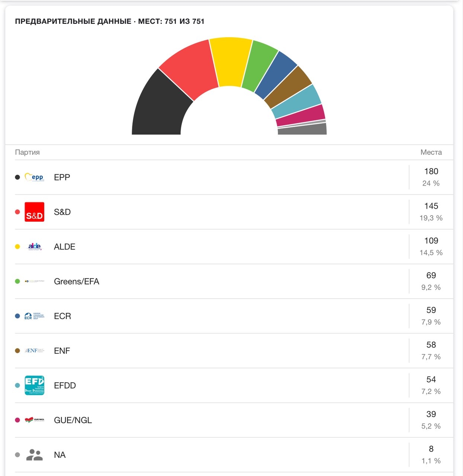Click the Greens/EFA logo icon
463x476 pixels.
coord(35,281)
